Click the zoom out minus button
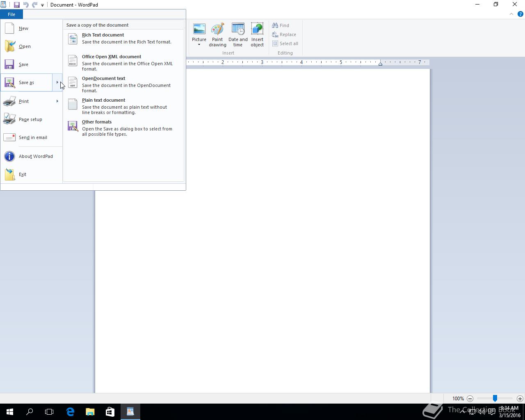 click(x=470, y=398)
